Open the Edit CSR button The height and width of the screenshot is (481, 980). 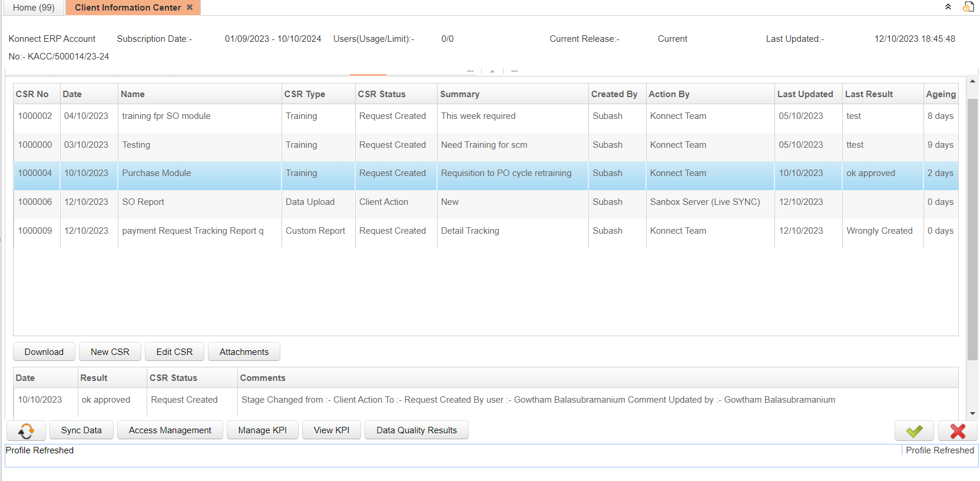(x=174, y=352)
